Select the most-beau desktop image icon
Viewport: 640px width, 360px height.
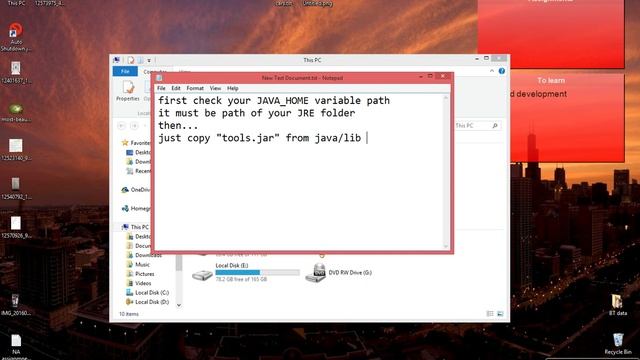coord(16,113)
